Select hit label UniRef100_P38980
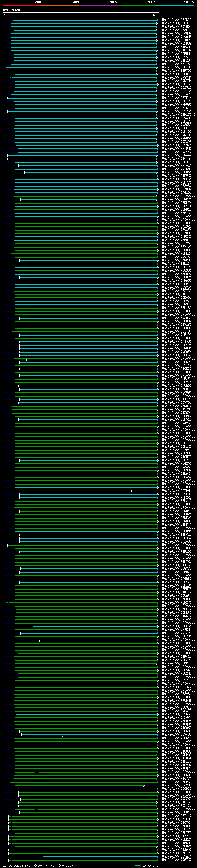The height and width of the screenshot is (868, 197). click(x=177, y=186)
